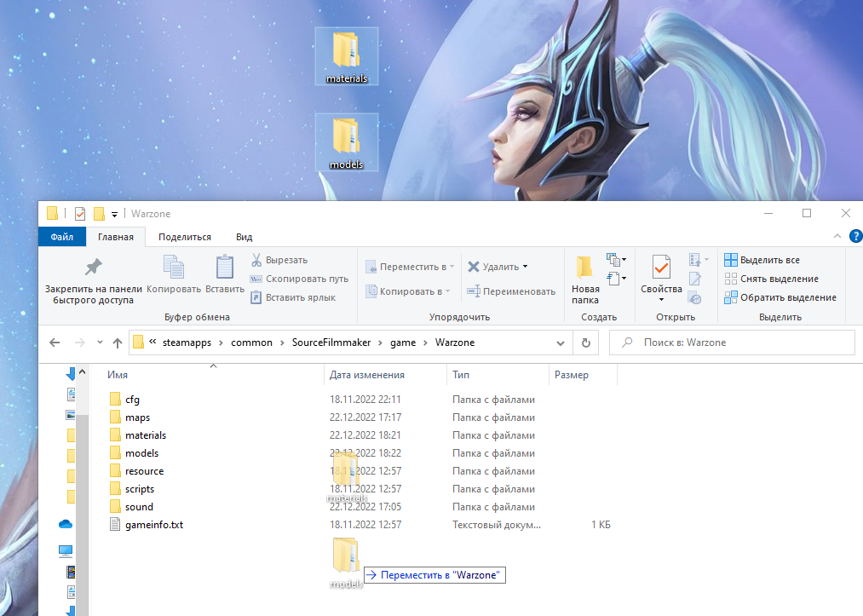Open the New item dropdown icon
This screenshot has width=863, height=616.
point(616,259)
